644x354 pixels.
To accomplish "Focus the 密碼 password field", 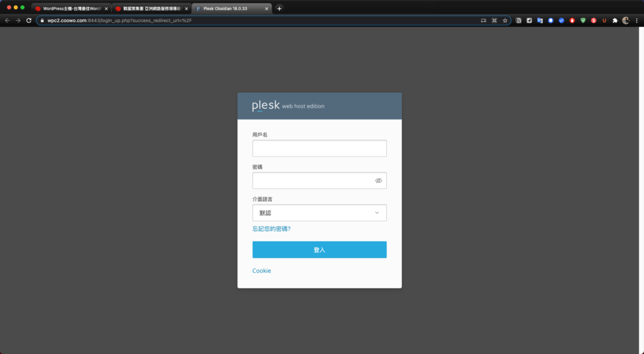I will point(319,180).
